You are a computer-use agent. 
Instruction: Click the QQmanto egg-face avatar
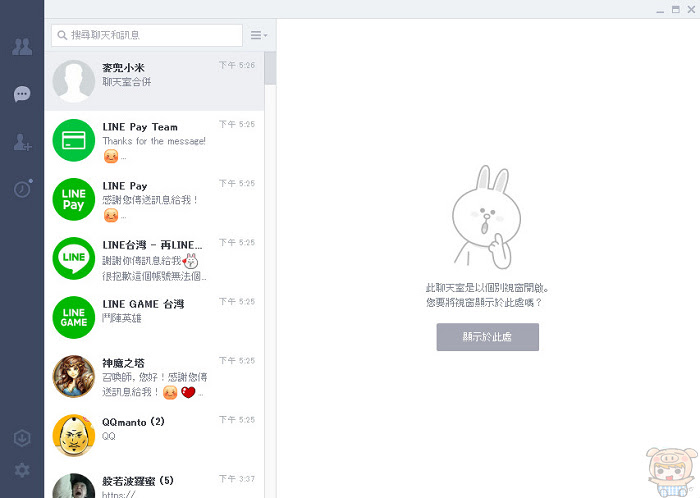74,435
